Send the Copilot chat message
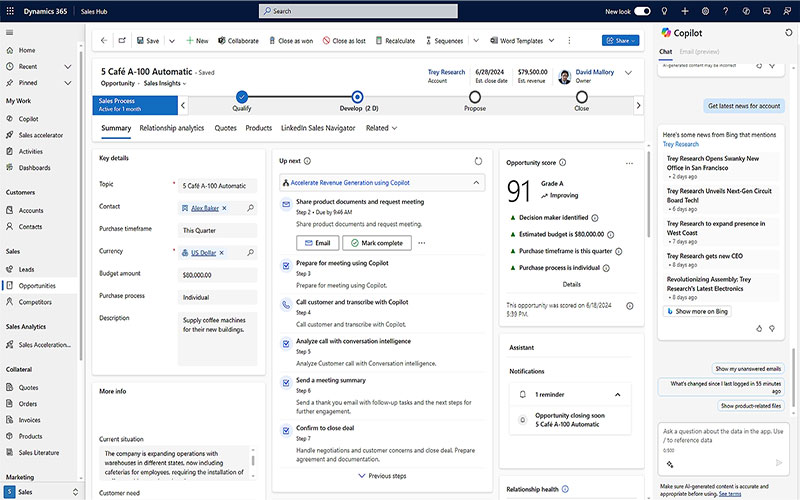 779,463
